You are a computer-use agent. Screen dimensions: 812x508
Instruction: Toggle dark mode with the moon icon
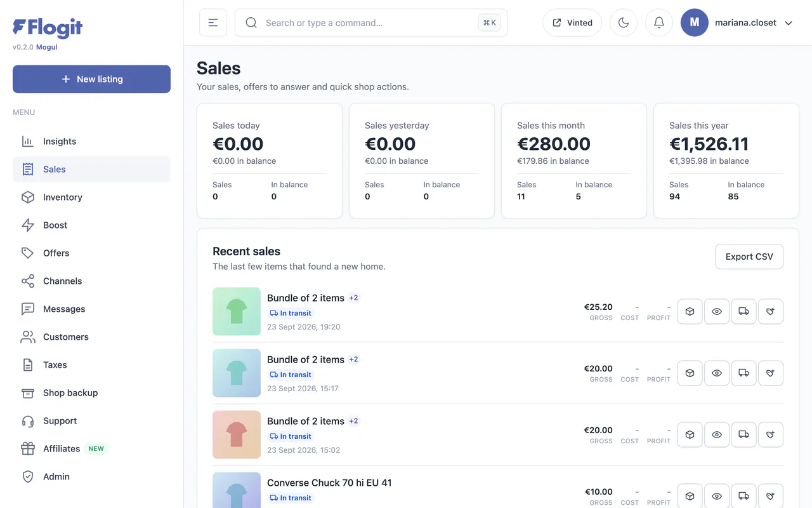tap(623, 23)
